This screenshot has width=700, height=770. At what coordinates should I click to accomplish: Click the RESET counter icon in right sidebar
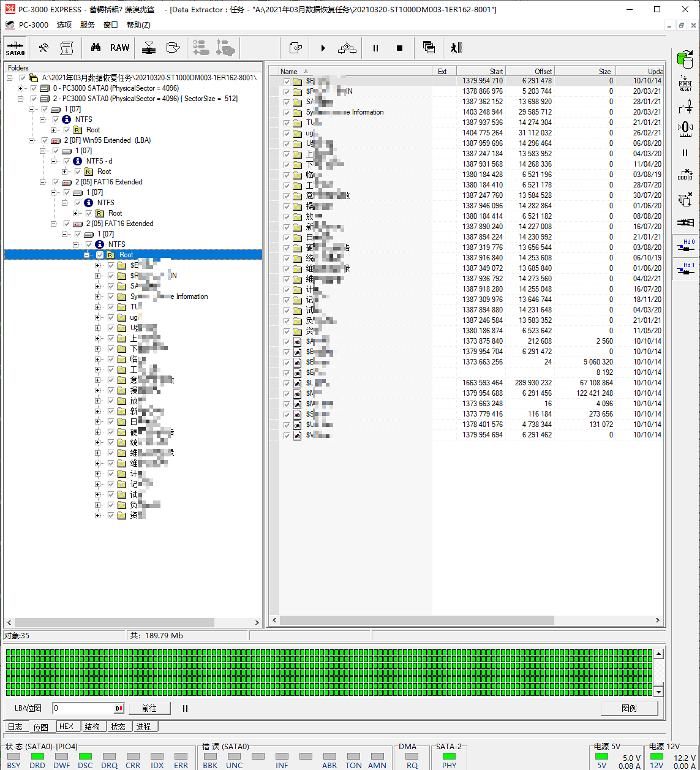coord(685,83)
